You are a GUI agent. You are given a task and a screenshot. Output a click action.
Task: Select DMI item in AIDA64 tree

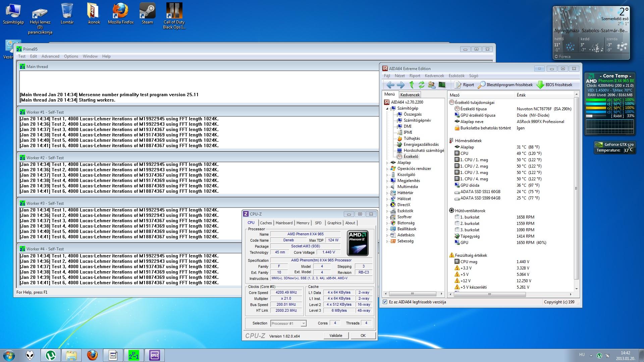[x=408, y=126]
